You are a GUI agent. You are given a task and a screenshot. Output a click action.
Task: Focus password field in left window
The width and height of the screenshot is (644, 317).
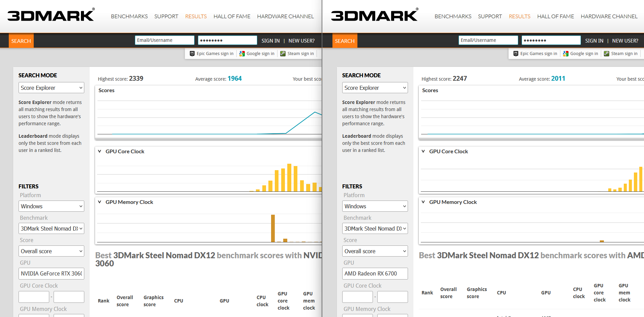[x=228, y=40]
